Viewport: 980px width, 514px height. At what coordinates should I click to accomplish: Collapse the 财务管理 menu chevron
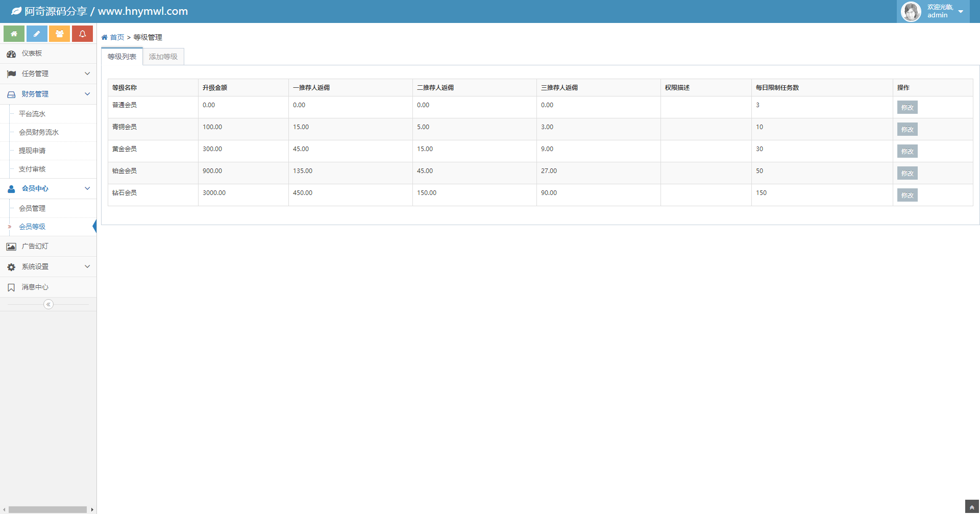(87, 94)
